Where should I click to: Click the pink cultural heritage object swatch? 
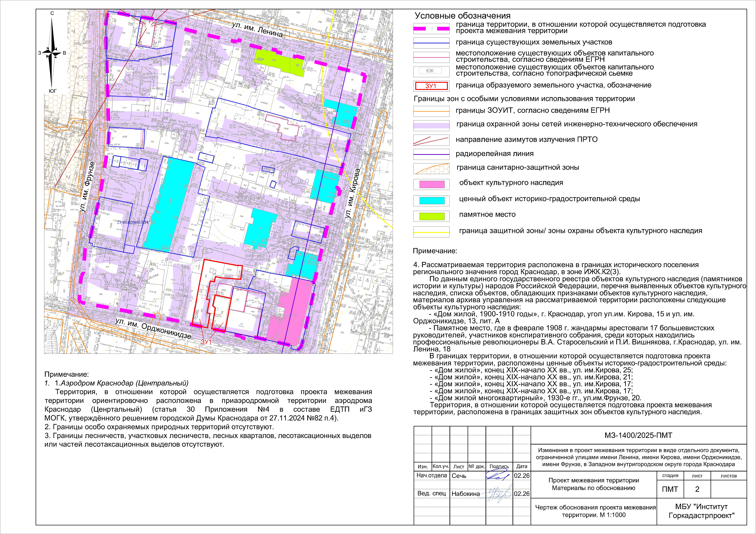[432, 184]
